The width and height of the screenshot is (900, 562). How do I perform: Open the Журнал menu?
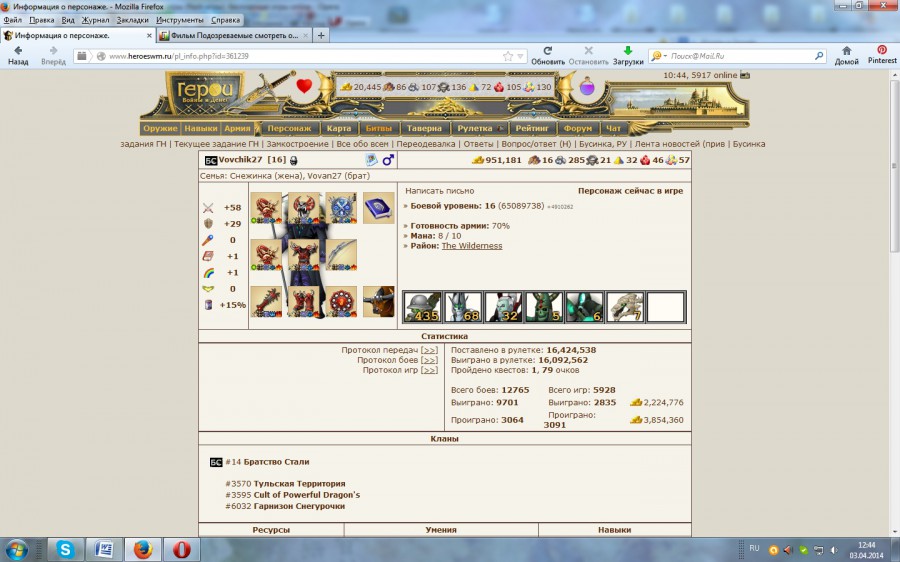point(95,20)
